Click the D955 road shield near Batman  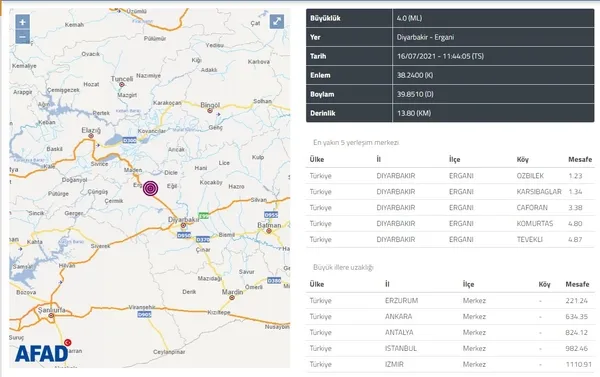pos(271,215)
